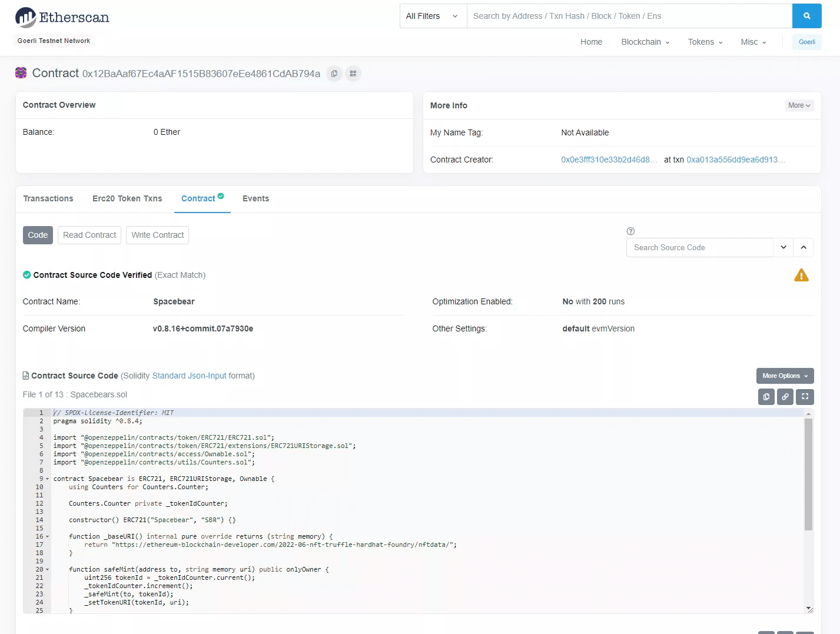The height and width of the screenshot is (634, 840).
Task: Select the Contract tab
Action: [202, 198]
